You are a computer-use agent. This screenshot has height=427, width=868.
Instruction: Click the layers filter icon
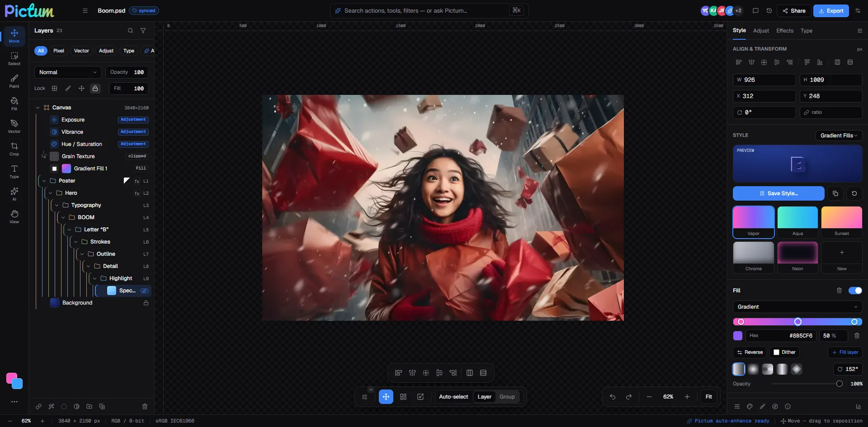click(143, 31)
